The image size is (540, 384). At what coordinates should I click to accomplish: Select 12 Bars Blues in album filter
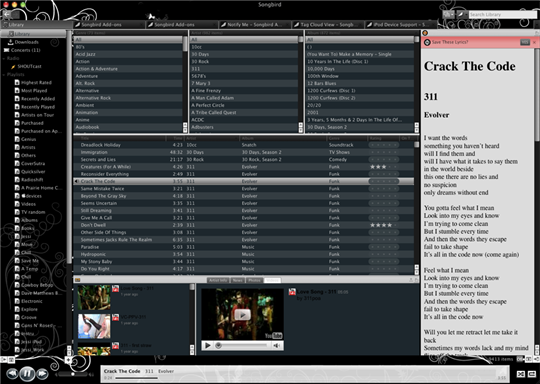[x=360, y=83]
